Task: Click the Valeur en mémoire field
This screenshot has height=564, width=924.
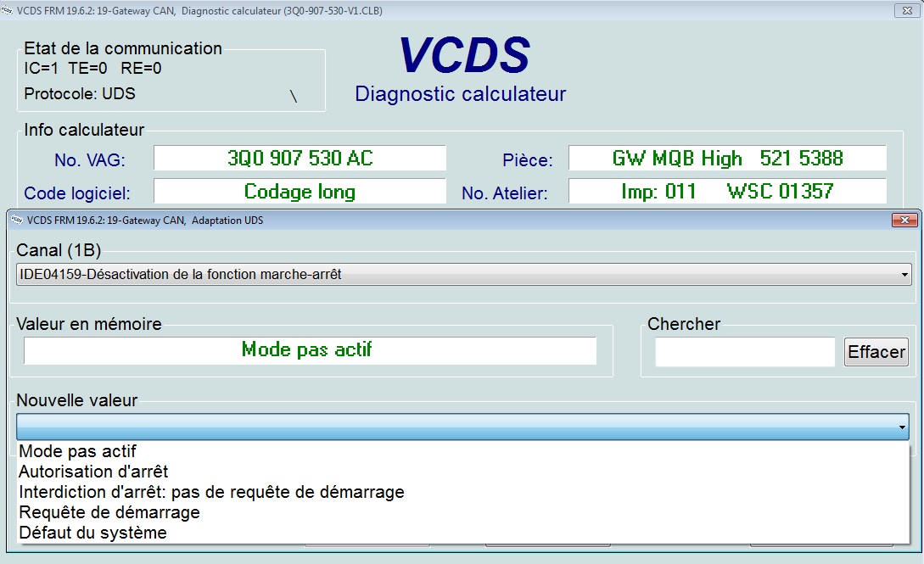Action: pos(310,350)
